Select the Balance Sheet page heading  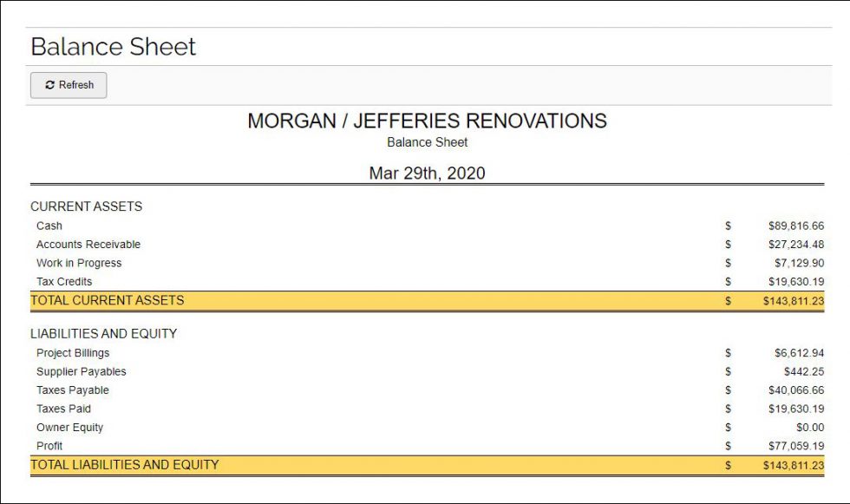coord(114,47)
